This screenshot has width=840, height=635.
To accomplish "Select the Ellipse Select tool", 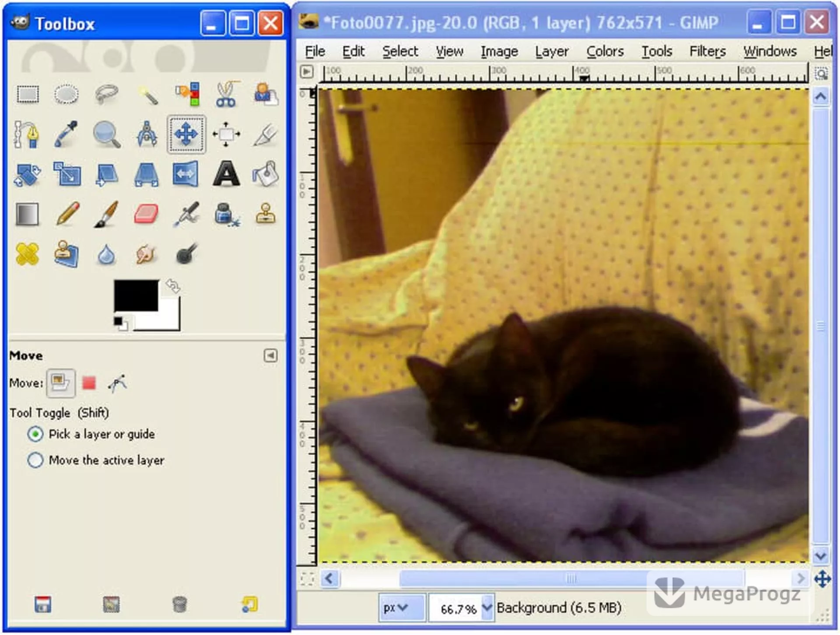I will 66,94.
